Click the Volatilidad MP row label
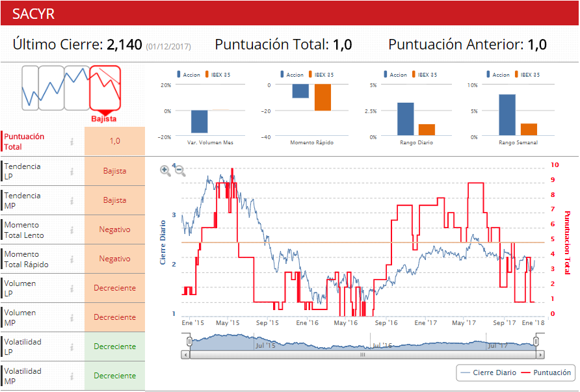The image size is (580, 392). [23, 376]
